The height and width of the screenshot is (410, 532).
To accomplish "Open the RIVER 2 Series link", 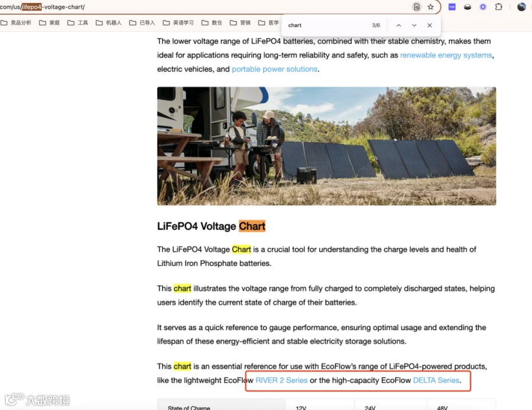I will pyautogui.click(x=281, y=380).
